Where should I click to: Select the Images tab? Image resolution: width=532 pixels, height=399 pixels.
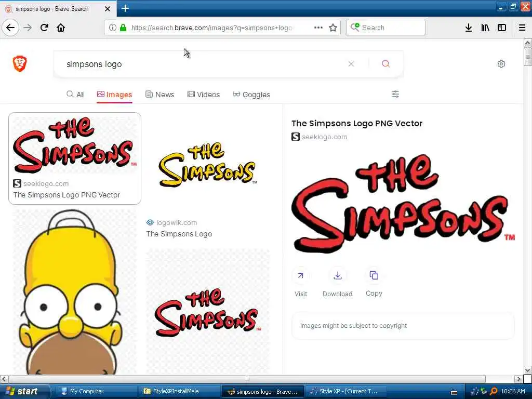click(114, 95)
